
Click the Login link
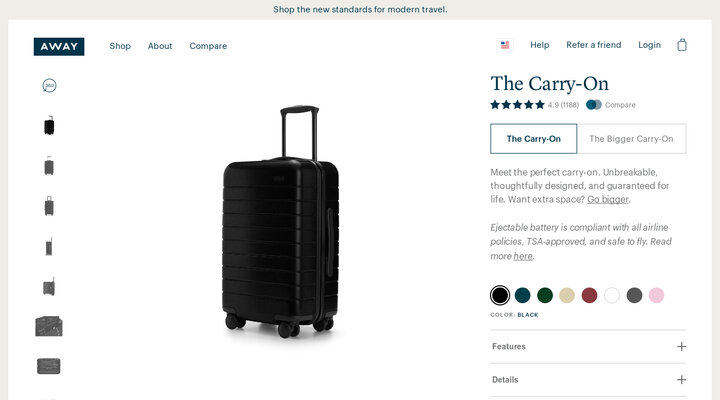pos(649,45)
